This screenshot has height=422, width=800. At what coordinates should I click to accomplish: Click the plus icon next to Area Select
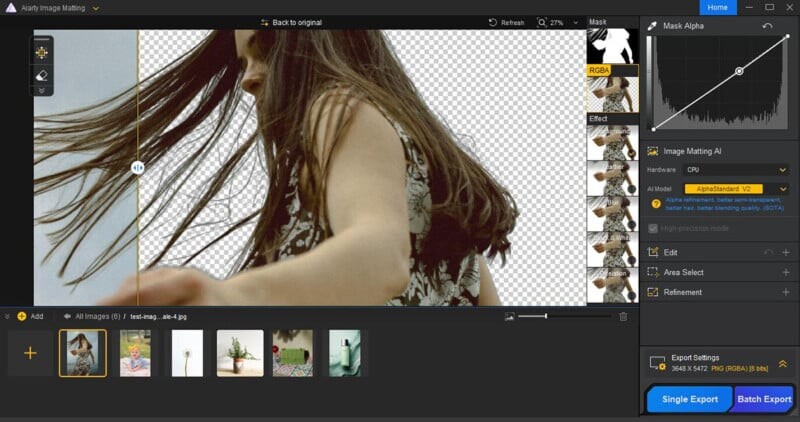pos(785,272)
